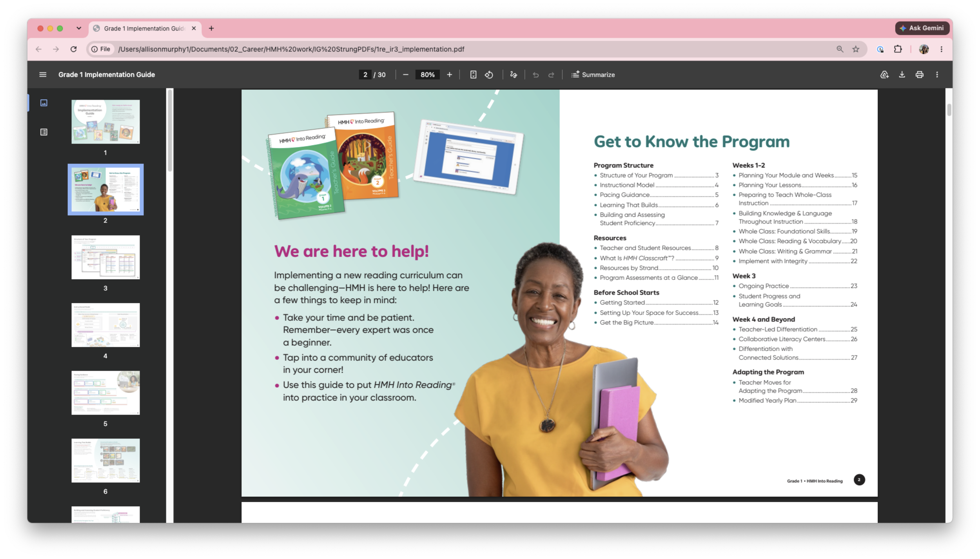Open the Extensions puzzle icon
980x559 pixels.
[x=898, y=49]
